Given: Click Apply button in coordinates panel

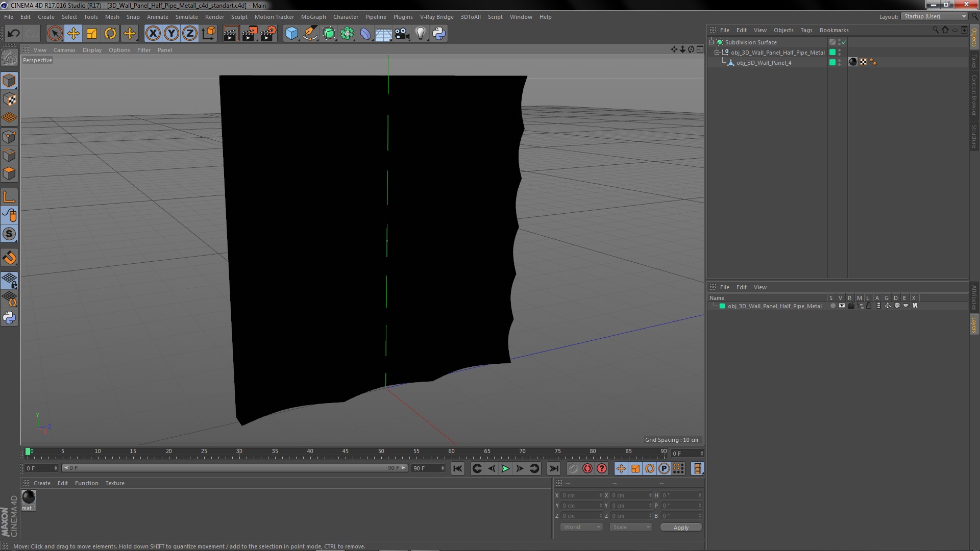Looking at the screenshot, I should coord(681,527).
